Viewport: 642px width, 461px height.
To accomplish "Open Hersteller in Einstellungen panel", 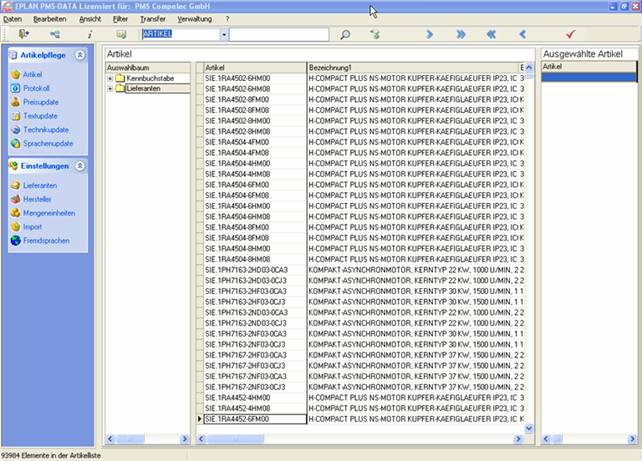I will (x=37, y=199).
